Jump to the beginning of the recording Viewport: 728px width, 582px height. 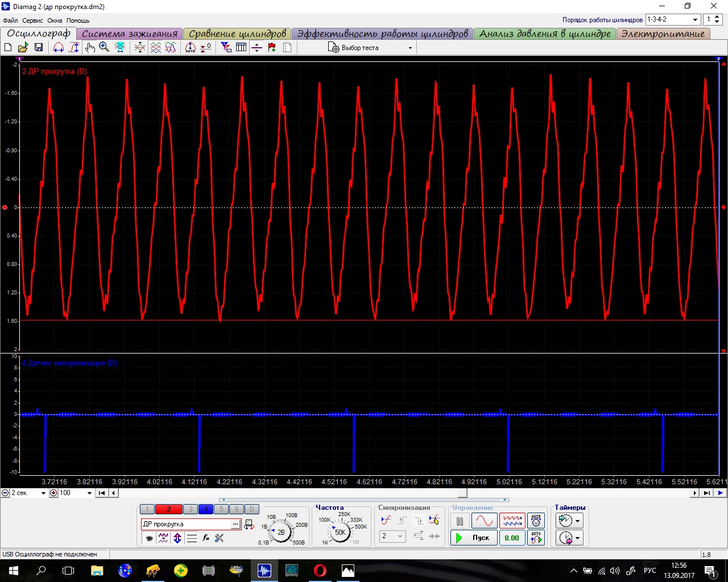click(102, 493)
